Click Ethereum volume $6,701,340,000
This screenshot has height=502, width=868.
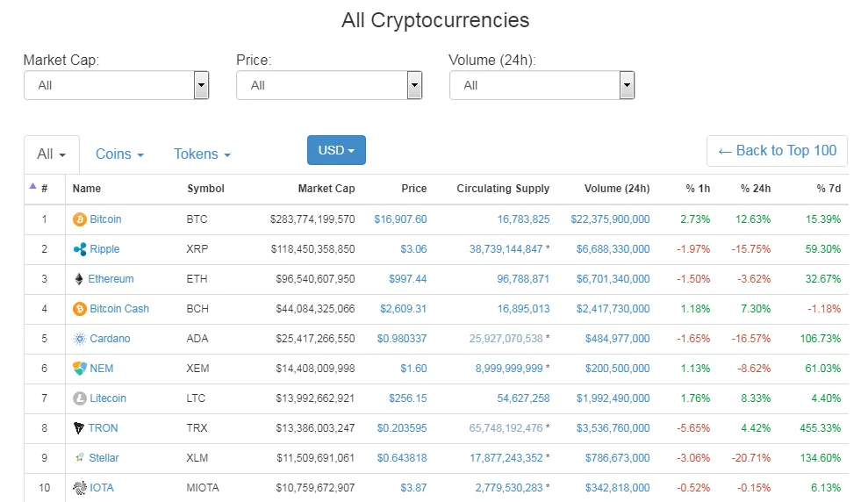pos(613,279)
